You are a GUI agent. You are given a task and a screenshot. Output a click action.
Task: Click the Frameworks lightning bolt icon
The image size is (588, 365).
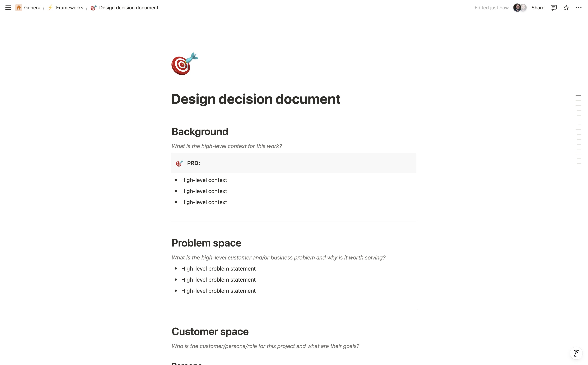point(51,8)
